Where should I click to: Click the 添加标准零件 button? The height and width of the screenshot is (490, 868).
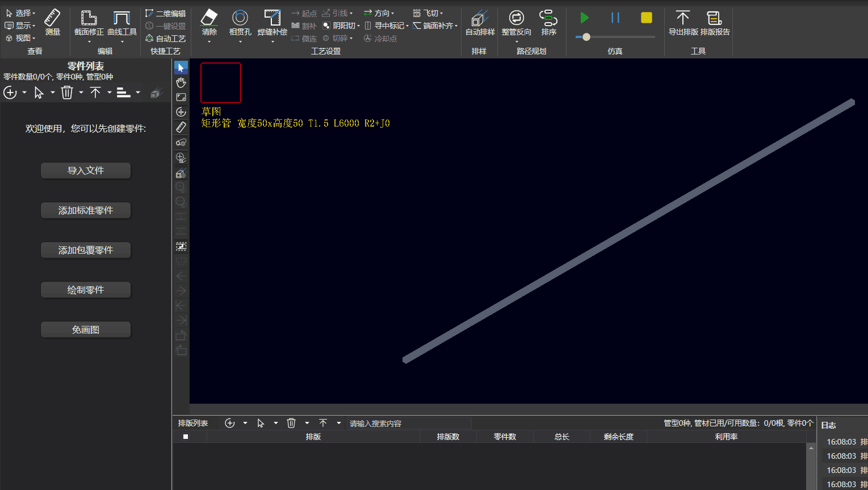point(86,210)
